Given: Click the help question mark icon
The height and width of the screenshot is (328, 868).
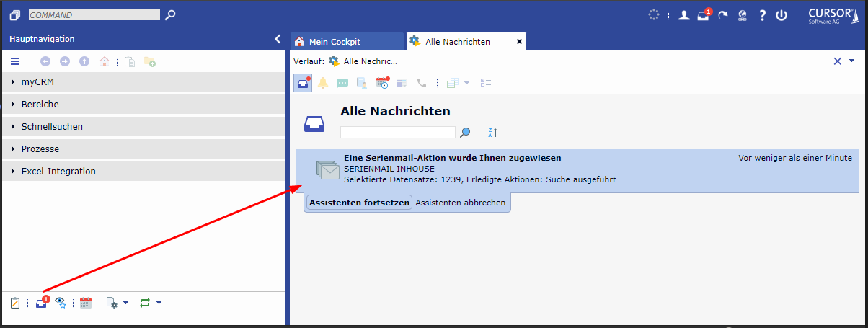Looking at the screenshot, I should point(762,15).
